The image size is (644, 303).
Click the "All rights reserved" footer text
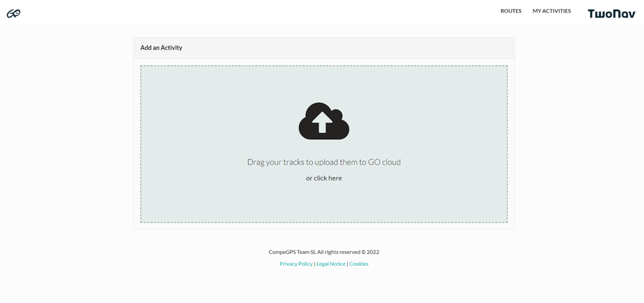(x=338, y=252)
